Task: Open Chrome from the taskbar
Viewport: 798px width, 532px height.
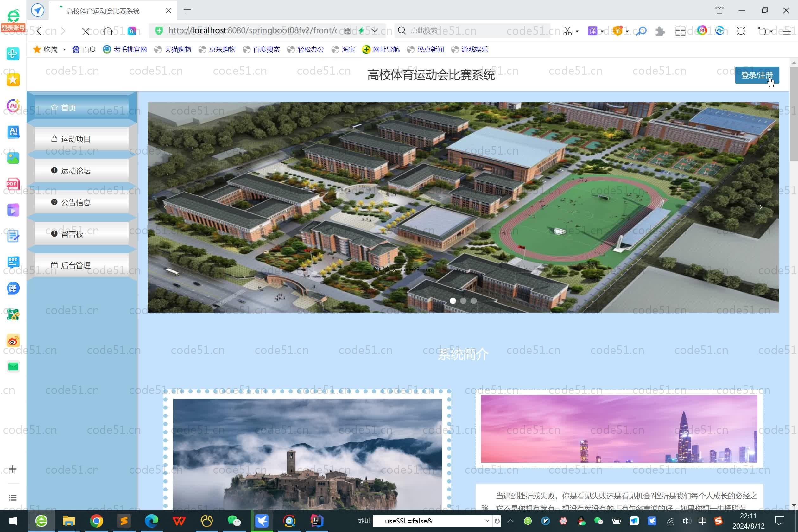Action: [x=96, y=521]
